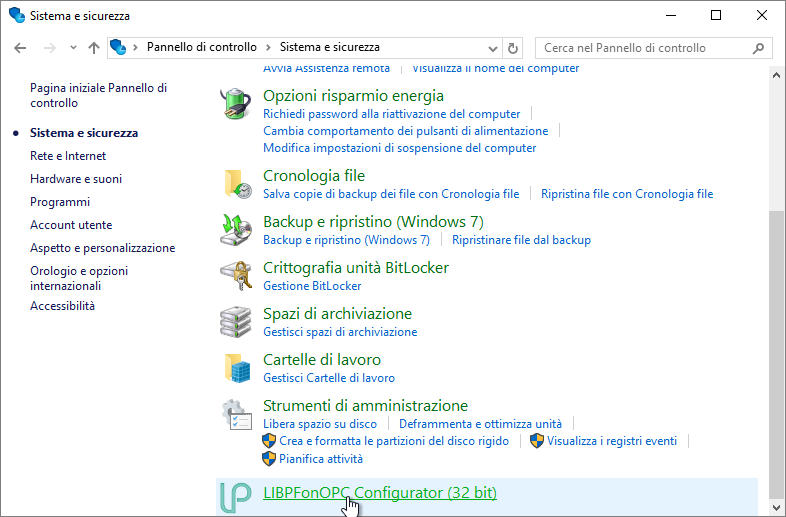Click Cambia comportamento dei pulsanti di alimentazione
The width and height of the screenshot is (786, 517).
(x=406, y=131)
